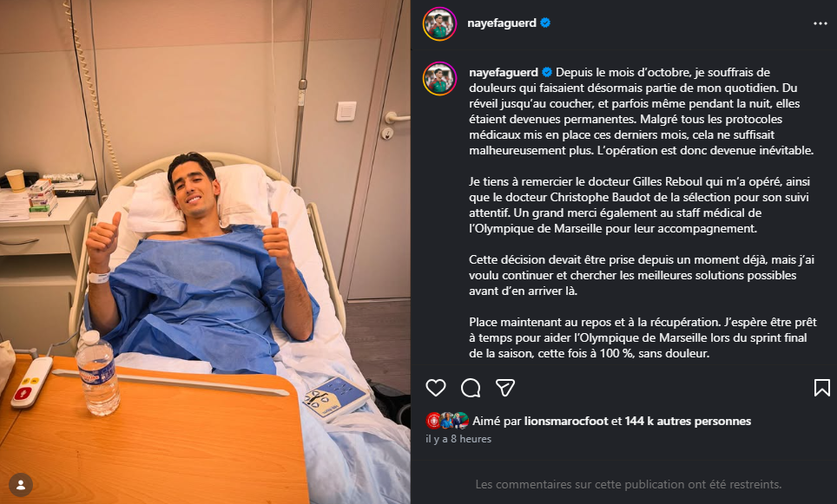Save the post with the bookmark icon
Viewport: 837px width, 504px height.
click(x=821, y=388)
